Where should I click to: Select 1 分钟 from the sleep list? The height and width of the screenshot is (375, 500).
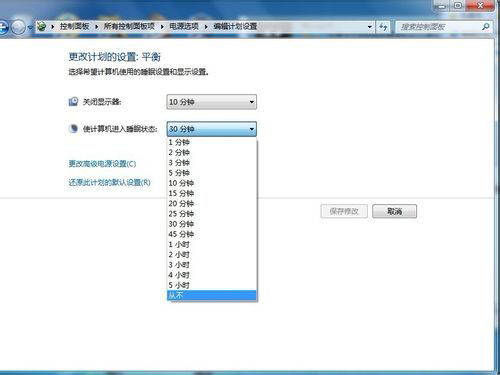tap(212, 142)
